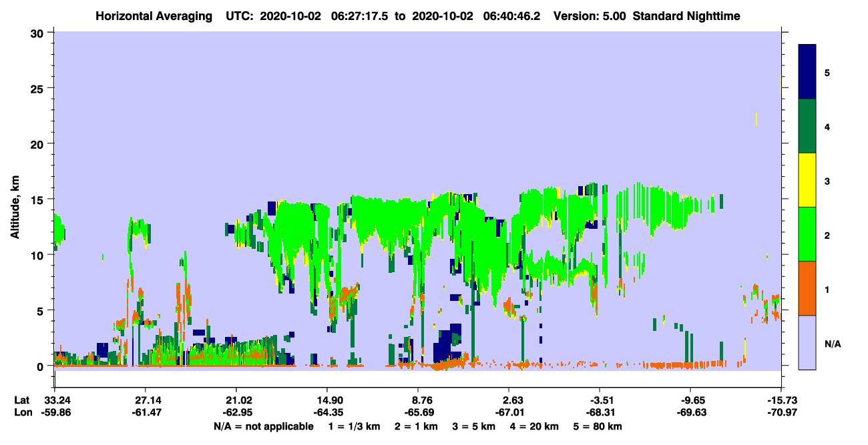Click the 'Altitude, km' axis label

coord(15,203)
